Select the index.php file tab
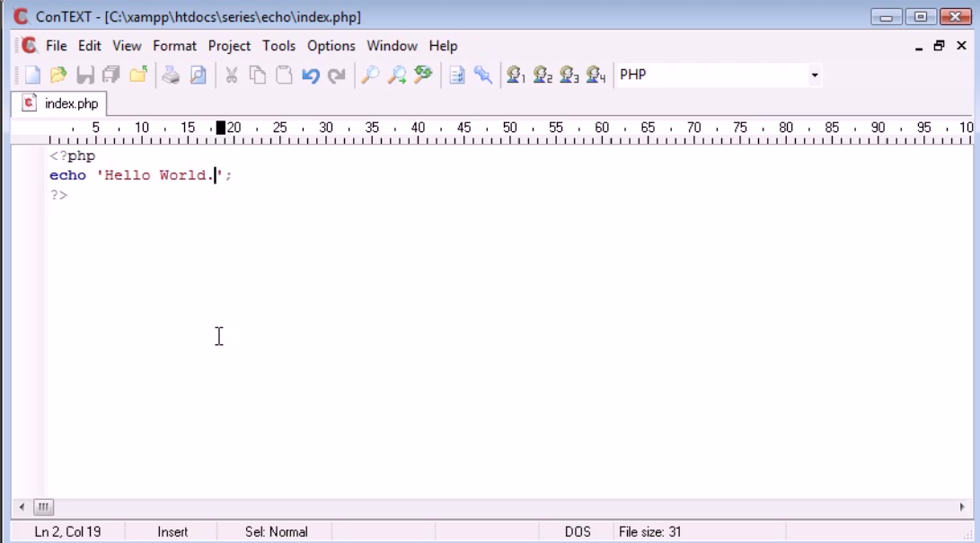Screen dimensions: 980x543 pos(59,103)
